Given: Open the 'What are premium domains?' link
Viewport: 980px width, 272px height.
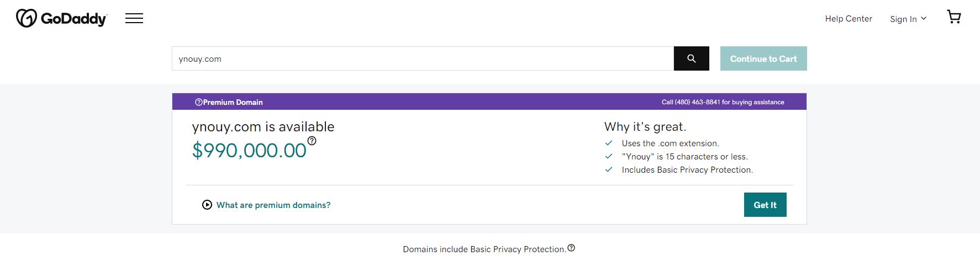Looking at the screenshot, I should (273, 205).
